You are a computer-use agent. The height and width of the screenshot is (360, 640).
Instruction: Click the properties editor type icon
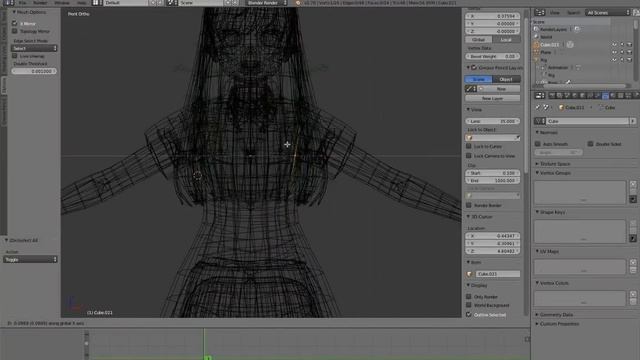coord(540,96)
